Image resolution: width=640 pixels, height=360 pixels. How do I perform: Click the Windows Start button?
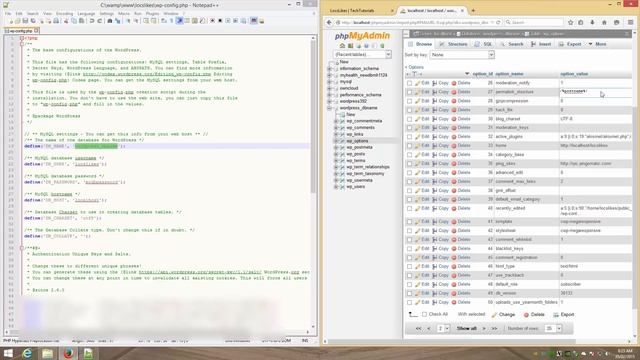pyautogui.click(x=8, y=353)
